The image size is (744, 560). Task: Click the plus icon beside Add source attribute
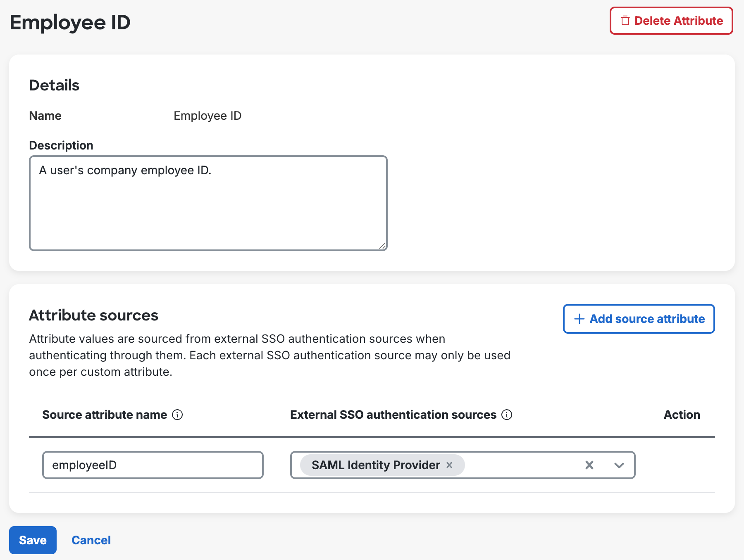coord(579,319)
